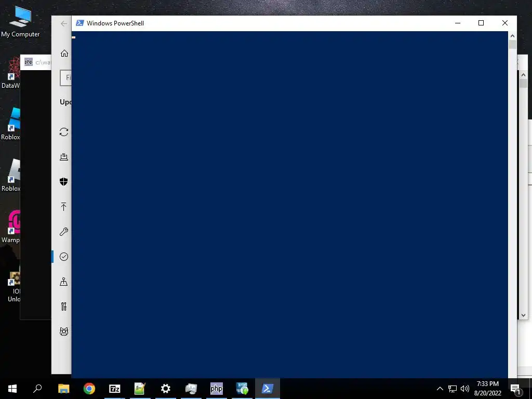The image size is (532, 399).
Task: Click PowerShell scrollbar up arrow
Action: click(512, 36)
